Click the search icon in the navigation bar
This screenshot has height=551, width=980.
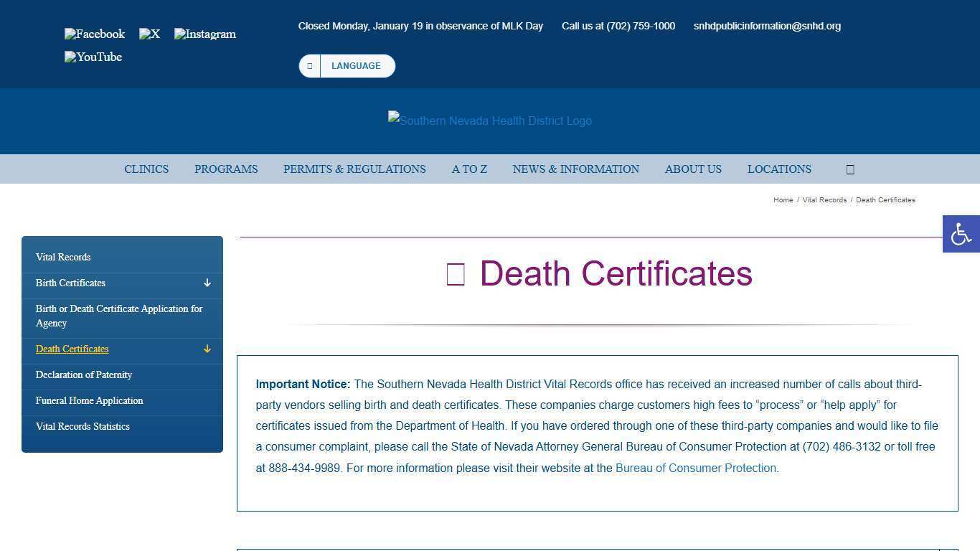tap(849, 169)
